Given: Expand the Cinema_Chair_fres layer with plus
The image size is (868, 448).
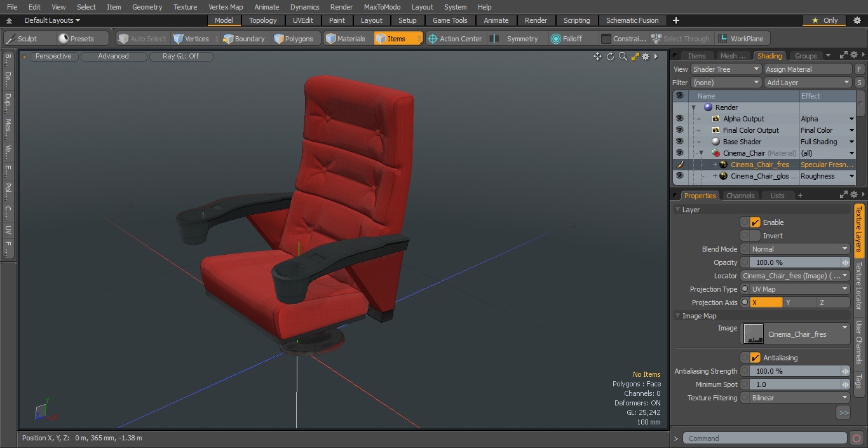Looking at the screenshot, I should pos(715,165).
